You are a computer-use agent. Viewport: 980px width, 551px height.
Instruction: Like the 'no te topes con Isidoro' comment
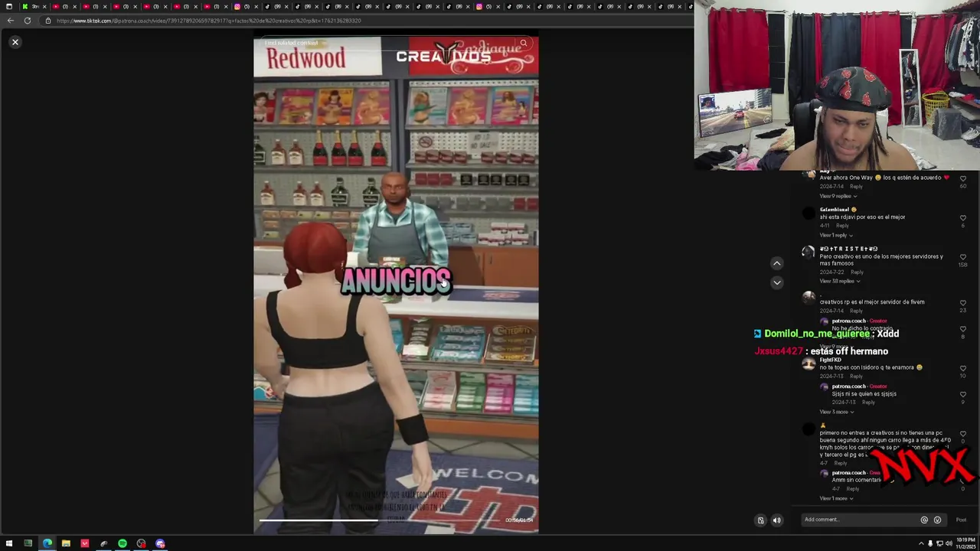pos(963,368)
